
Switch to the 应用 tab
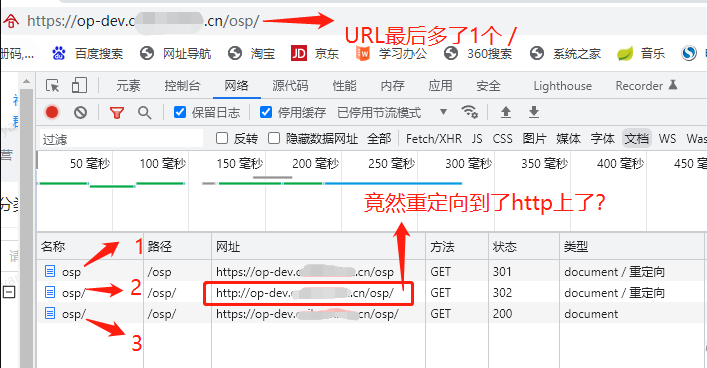[440, 86]
